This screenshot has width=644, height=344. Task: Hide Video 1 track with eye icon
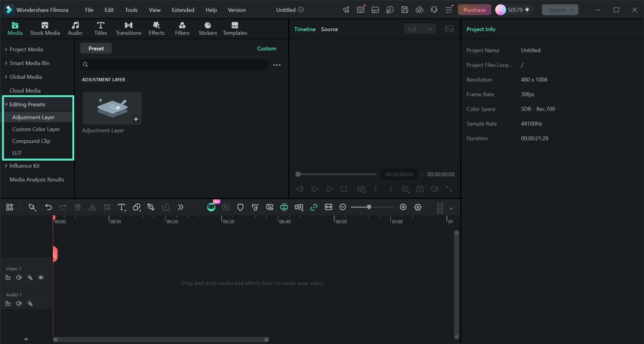(41, 278)
